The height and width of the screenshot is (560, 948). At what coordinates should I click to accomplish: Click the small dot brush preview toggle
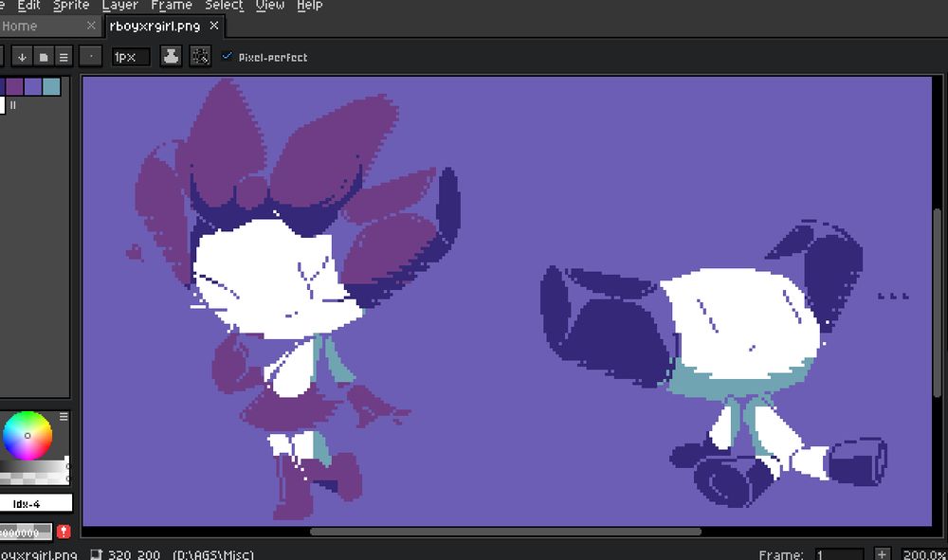pos(90,56)
